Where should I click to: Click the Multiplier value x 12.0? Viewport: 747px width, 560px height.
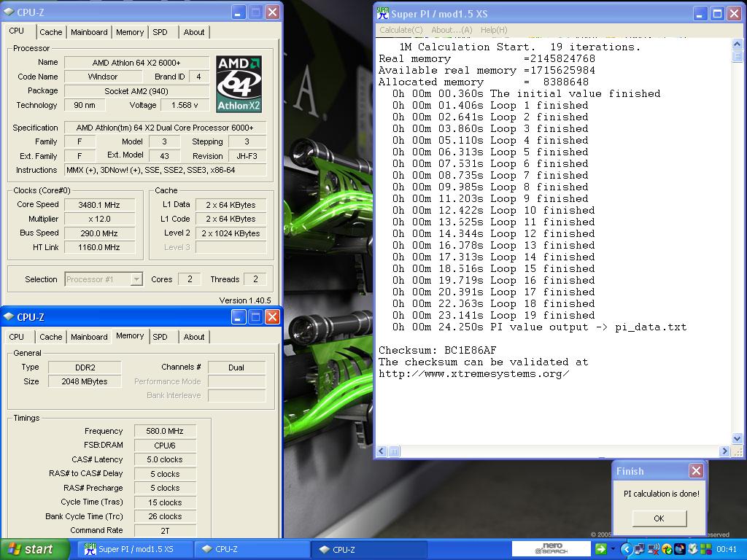click(x=99, y=219)
